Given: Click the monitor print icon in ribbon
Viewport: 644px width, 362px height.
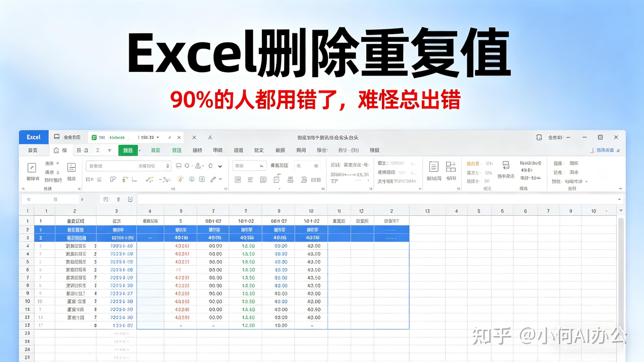Looking at the screenshot, I should [506, 165].
